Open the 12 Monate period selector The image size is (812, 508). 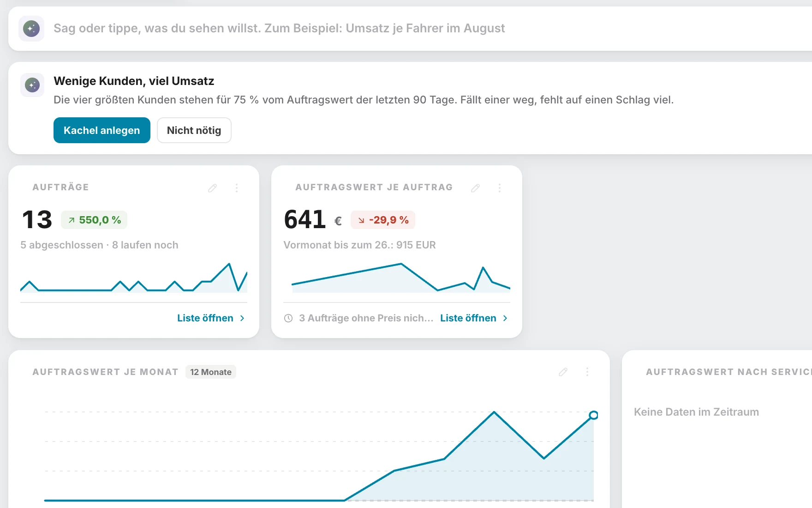211,372
